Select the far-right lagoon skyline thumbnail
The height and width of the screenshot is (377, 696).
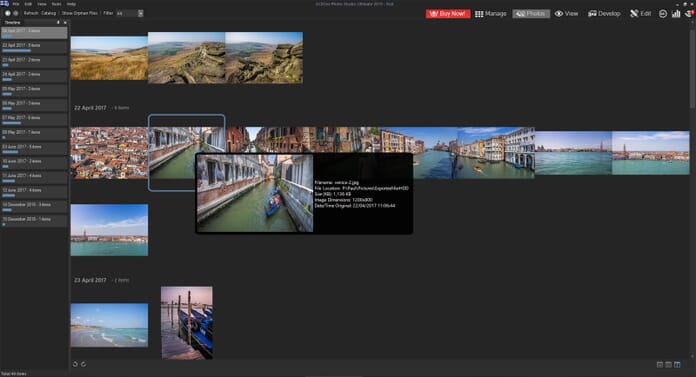pyautogui.click(x=651, y=153)
